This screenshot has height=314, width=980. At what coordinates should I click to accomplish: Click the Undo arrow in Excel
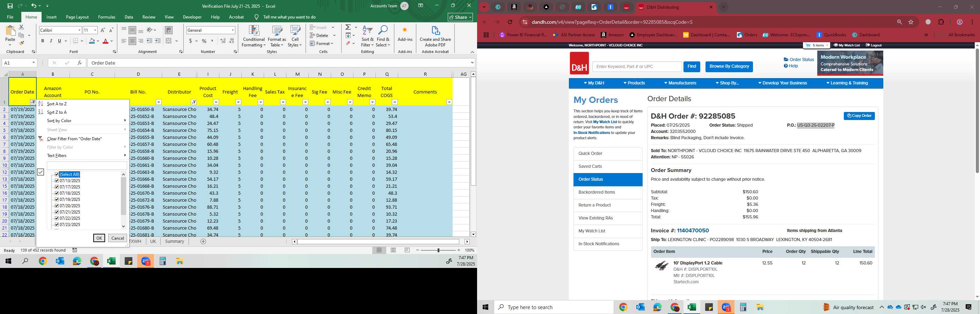(x=34, y=6)
